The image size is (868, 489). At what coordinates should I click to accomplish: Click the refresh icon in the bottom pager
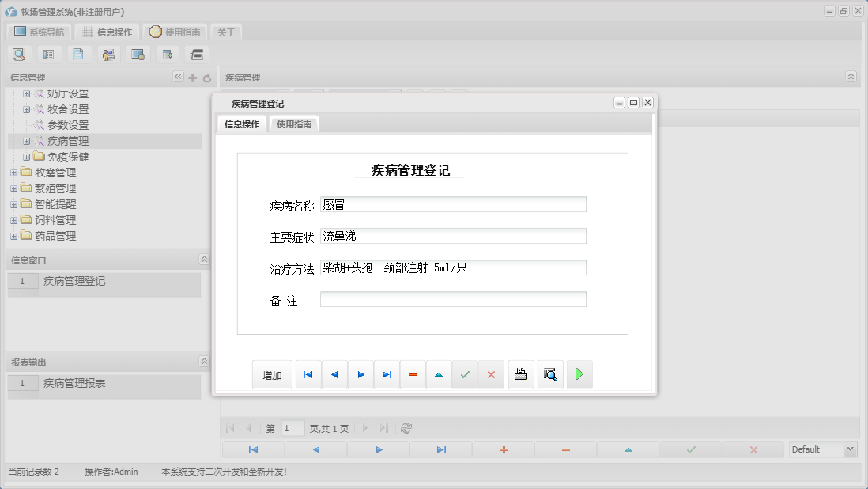[x=406, y=428]
